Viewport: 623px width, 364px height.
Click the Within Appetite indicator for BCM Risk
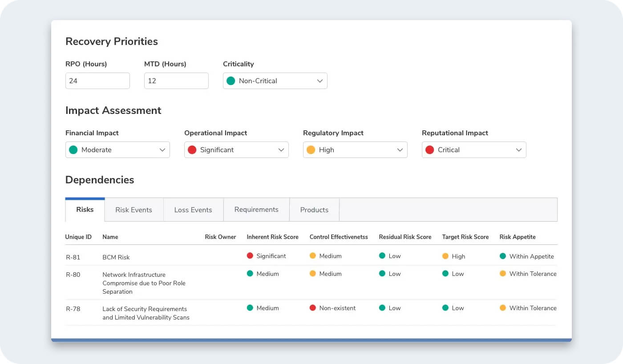[x=504, y=256]
